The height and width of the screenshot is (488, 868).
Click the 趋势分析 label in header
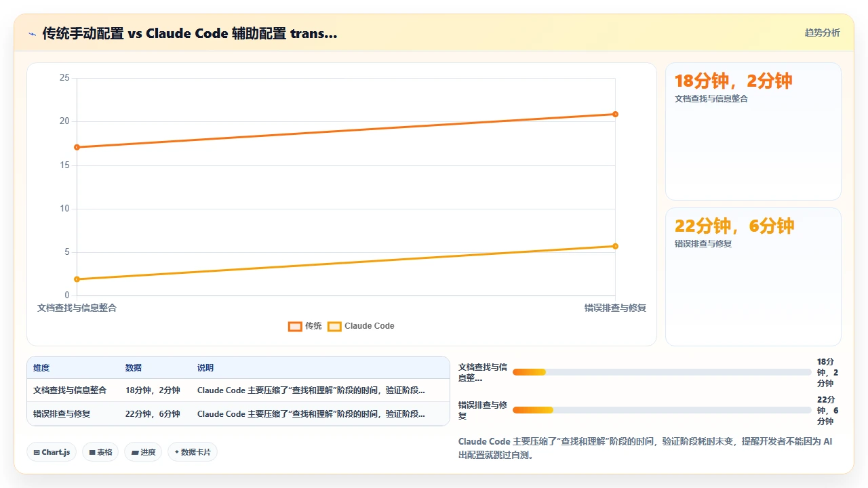[822, 33]
